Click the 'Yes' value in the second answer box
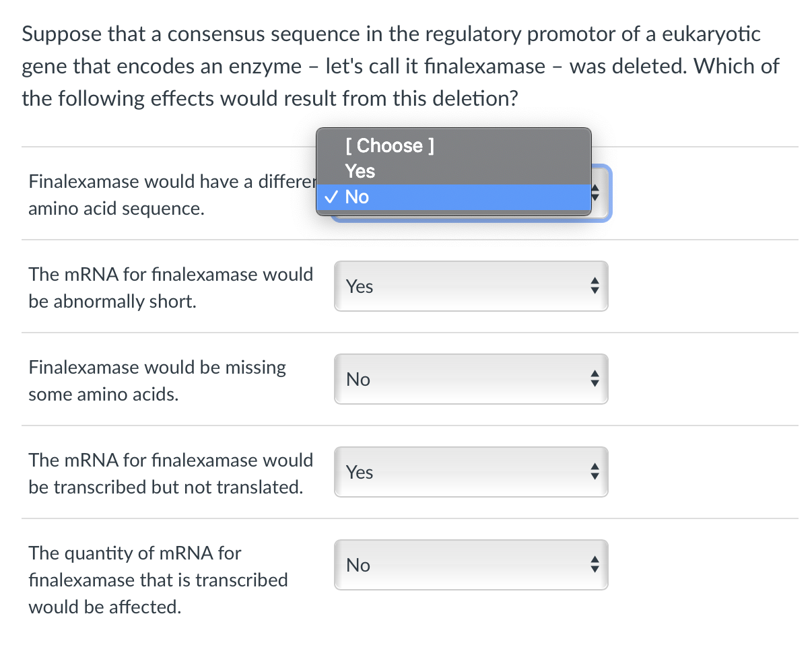Screen dimensions: 812x645 [x=360, y=286]
